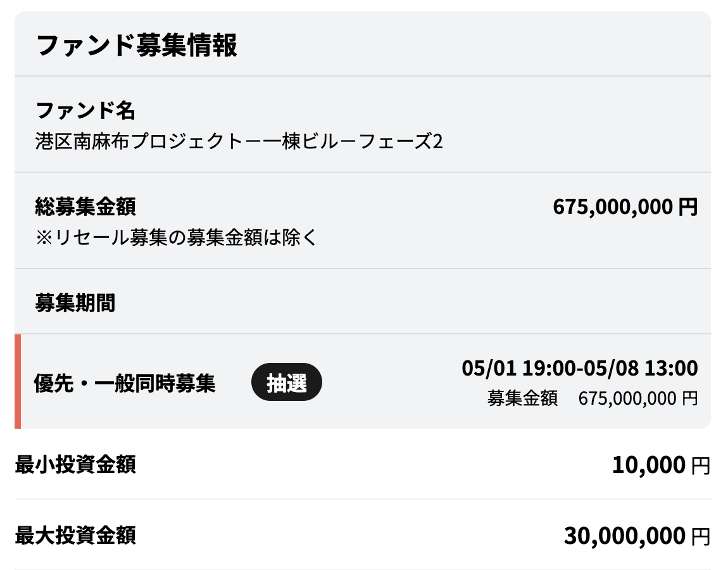The width and height of the screenshot is (728, 570).
Task: Click the red accent bar beside 優先・一般同時募集
Action: point(18,381)
